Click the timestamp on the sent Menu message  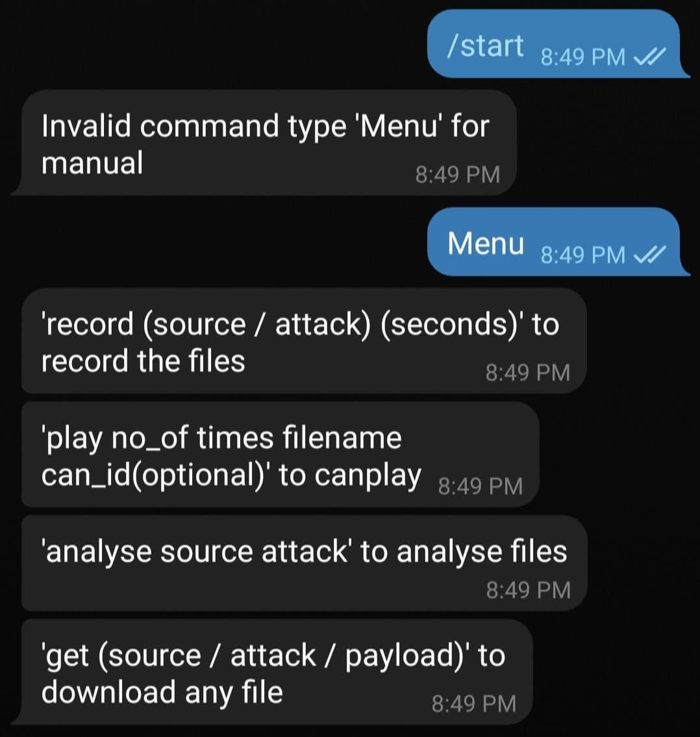[583, 255]
